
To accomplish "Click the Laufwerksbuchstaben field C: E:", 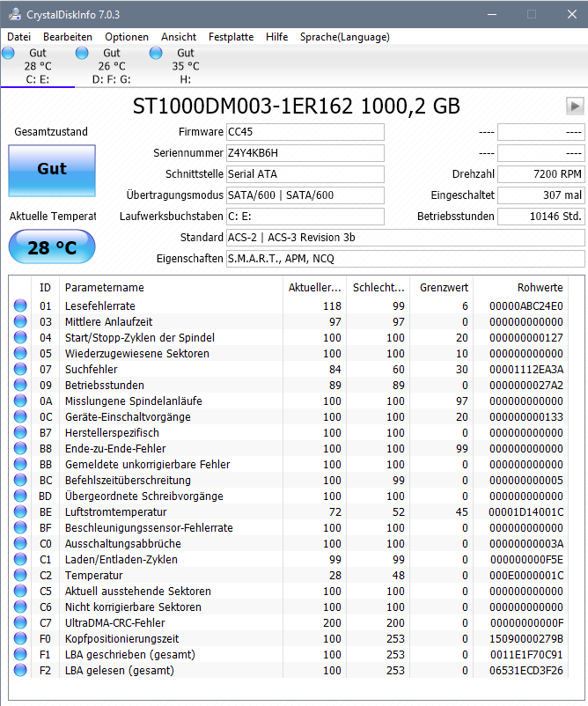I will click(305, 217).
